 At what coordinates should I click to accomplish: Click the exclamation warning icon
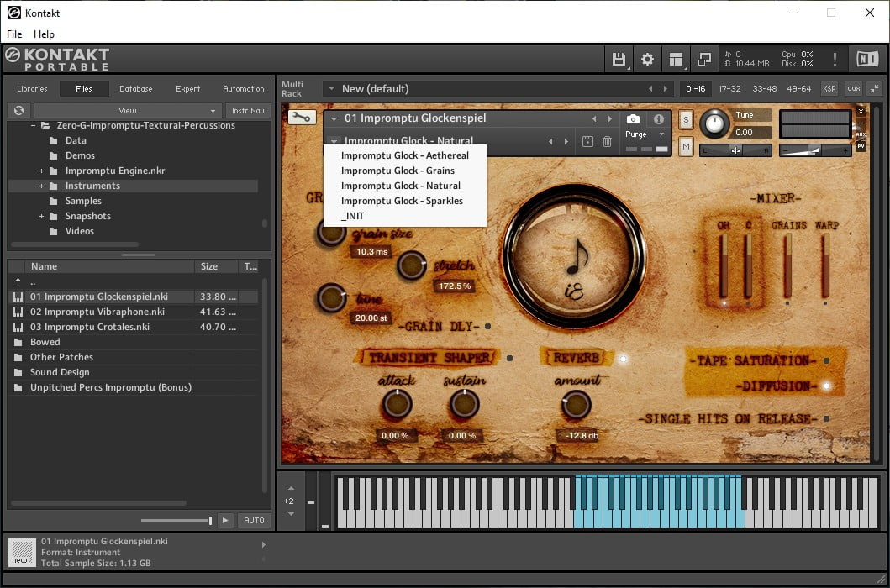[835, 59]
